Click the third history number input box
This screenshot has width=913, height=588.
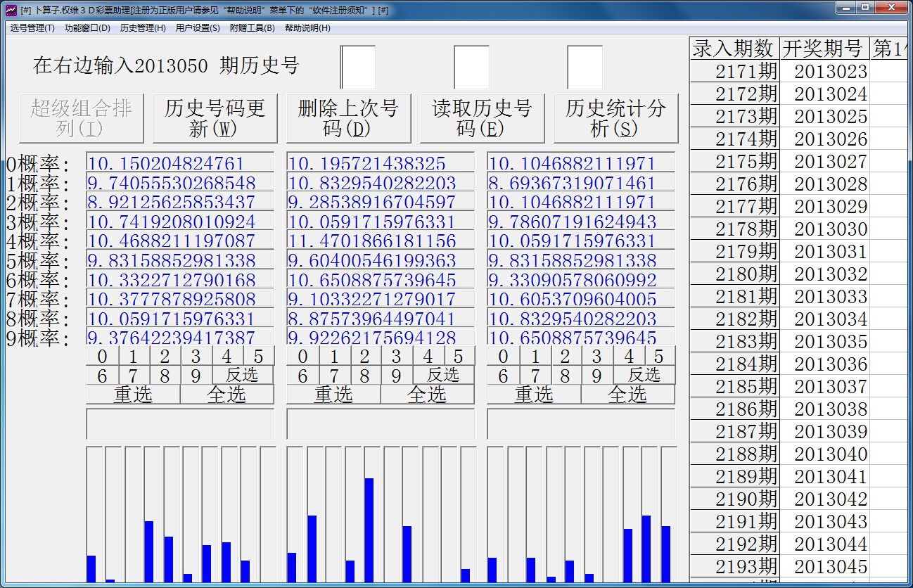pyautogui.click(x=585, y=68)
